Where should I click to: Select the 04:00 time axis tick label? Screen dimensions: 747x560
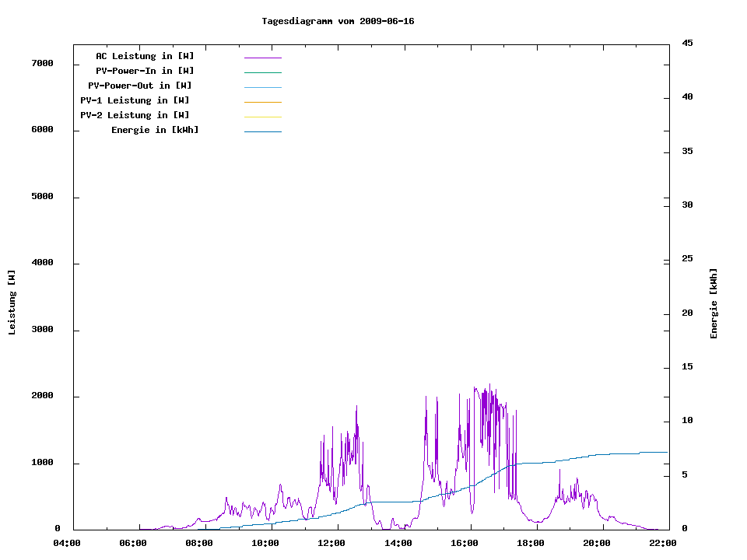click(66, 543)
